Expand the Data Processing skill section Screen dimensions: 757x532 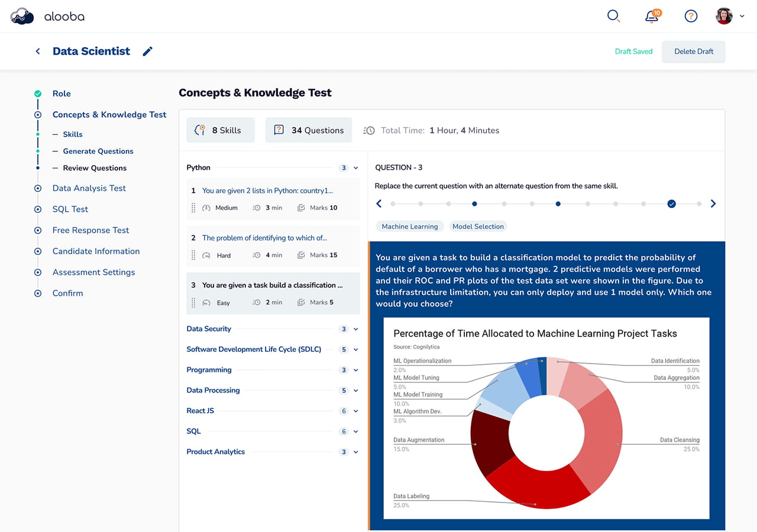click(x=356, y=391)
